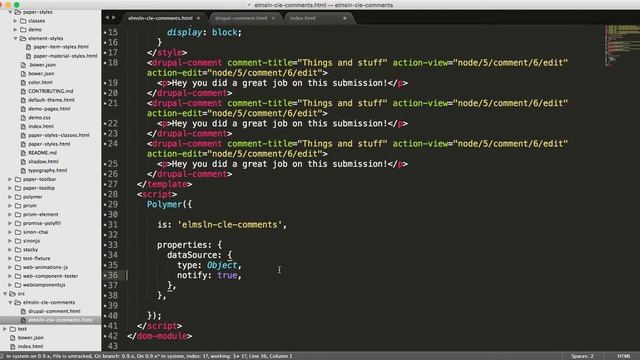Collapse the paper-styles folder
This screenshot has height=360, width=640.
coord(10,12)
